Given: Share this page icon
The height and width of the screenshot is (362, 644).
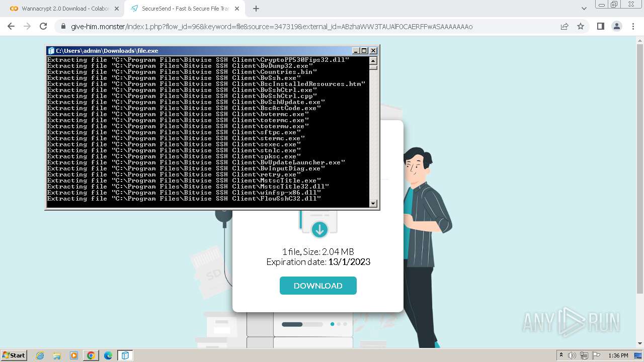Looking at the screenshot, I should click(x=565, y=26).
